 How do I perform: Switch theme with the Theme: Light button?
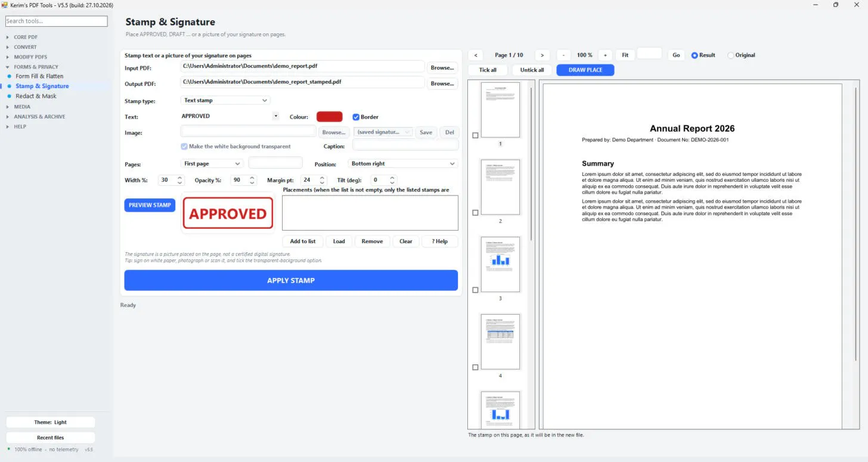[51, 422]
